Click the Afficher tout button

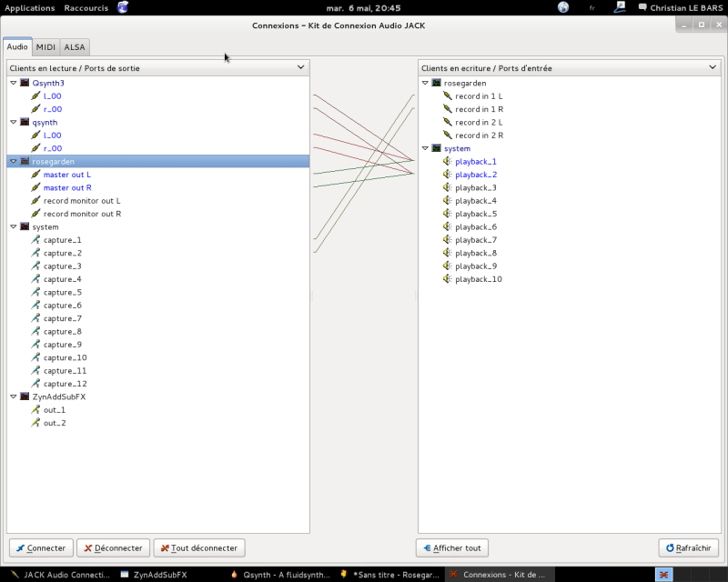[x=451, y=548]
